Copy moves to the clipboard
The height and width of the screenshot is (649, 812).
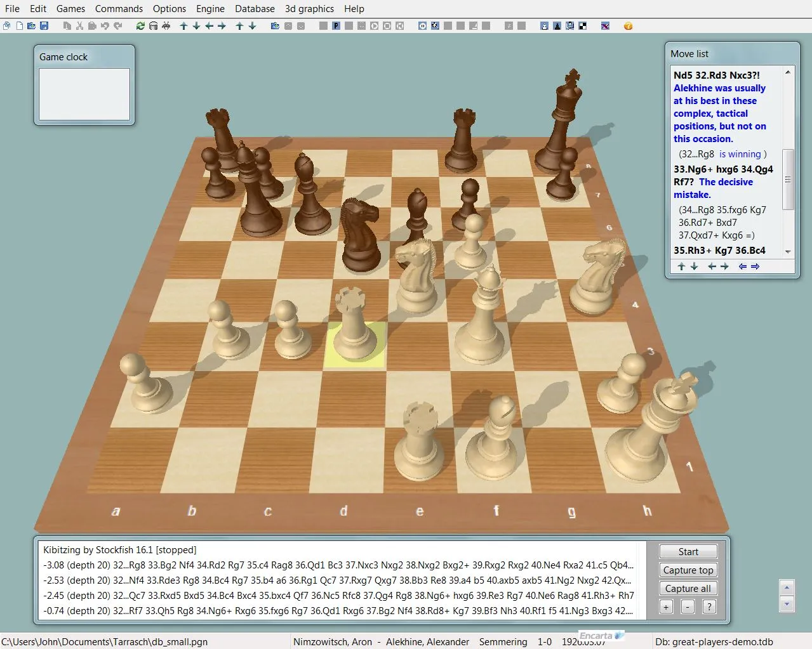pyautogui.click(x=67, y=26)
